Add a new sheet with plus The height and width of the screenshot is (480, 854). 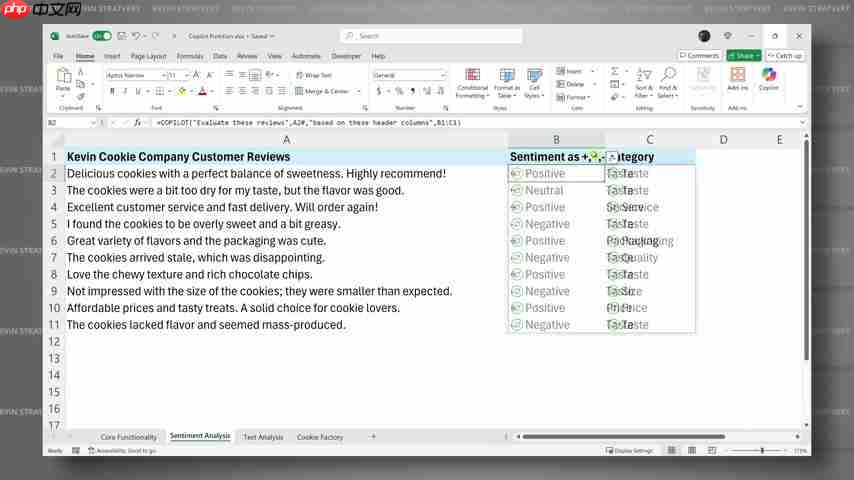pos(373,436)
